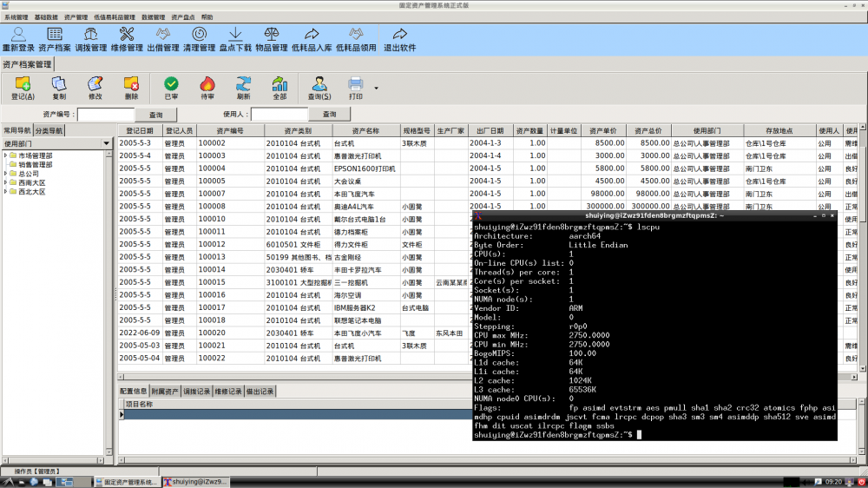This screenshot has width=868, height=488.
Task: Click the 重新登录 (re-login) icon
Action: (18, 39)
